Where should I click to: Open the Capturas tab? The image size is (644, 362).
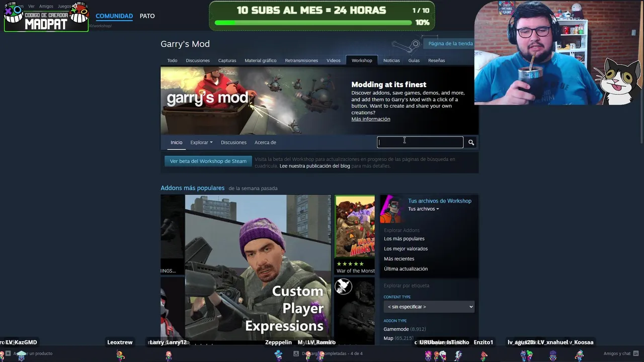pos(227,60)
